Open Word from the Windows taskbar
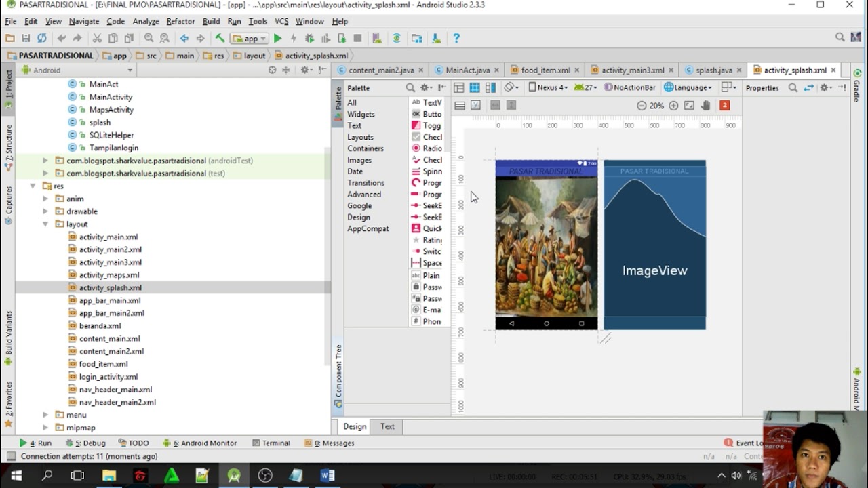Screen dimensions: 868x488 click(328, 475)
